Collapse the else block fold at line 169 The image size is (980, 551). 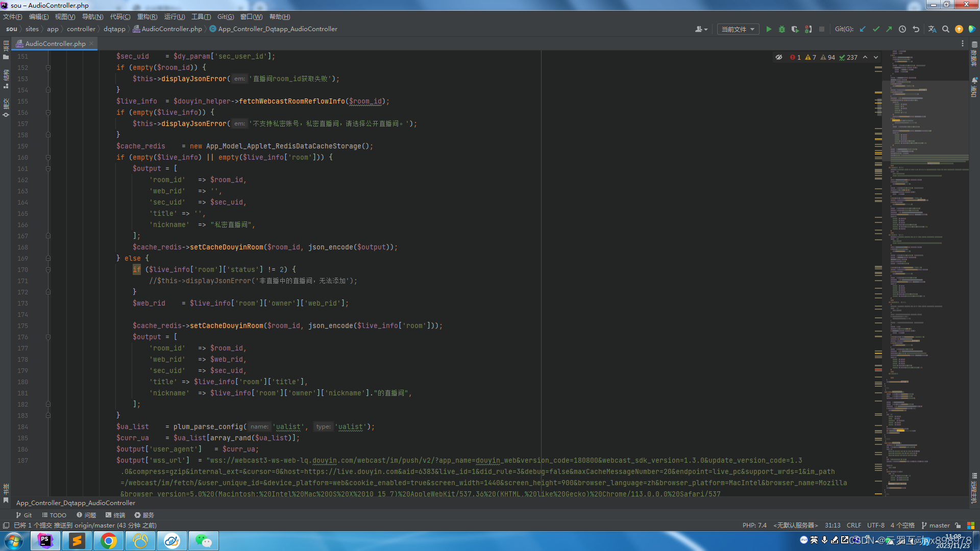tap(48, 258)
